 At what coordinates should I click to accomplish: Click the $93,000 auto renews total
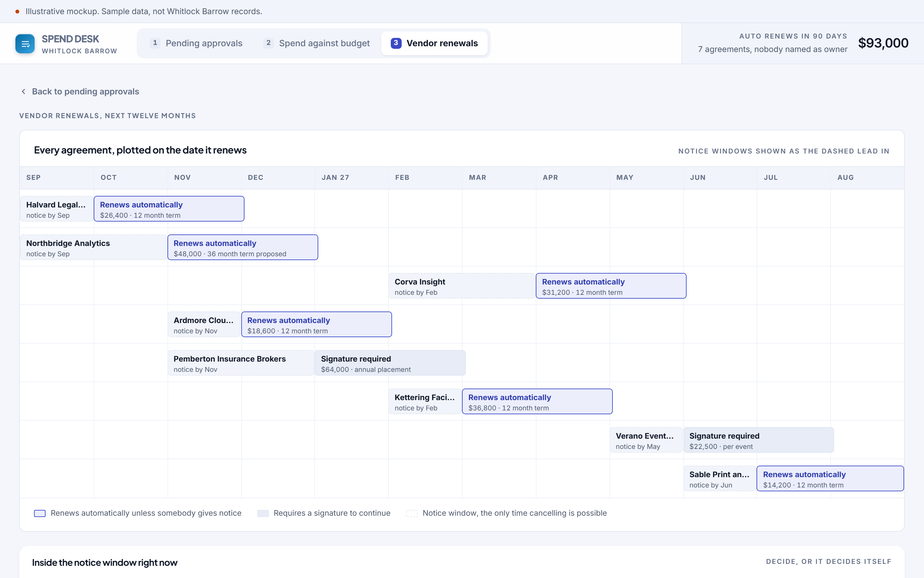tap(883, 43)
